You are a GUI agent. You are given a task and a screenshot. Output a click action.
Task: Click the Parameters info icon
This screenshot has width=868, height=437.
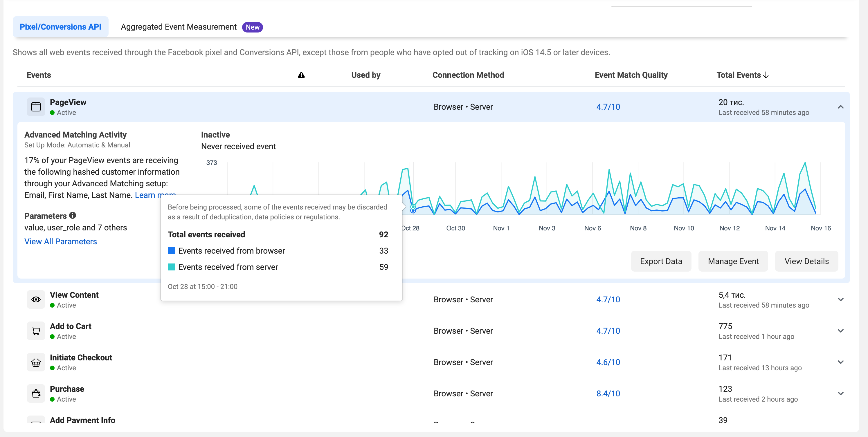pos(73,215)
